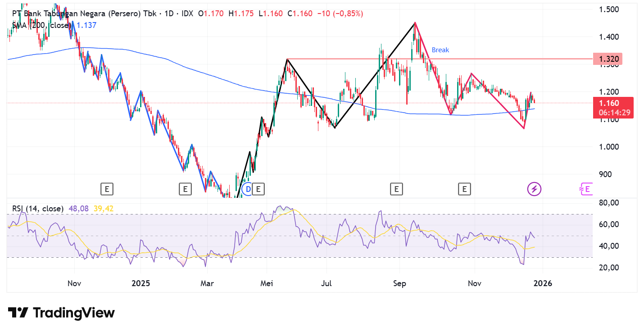Image resolution: width=644 pixels, height=333 pixels.
Task: Click the purple lightning bolt event icon
Action: click(x=535, y=189)
